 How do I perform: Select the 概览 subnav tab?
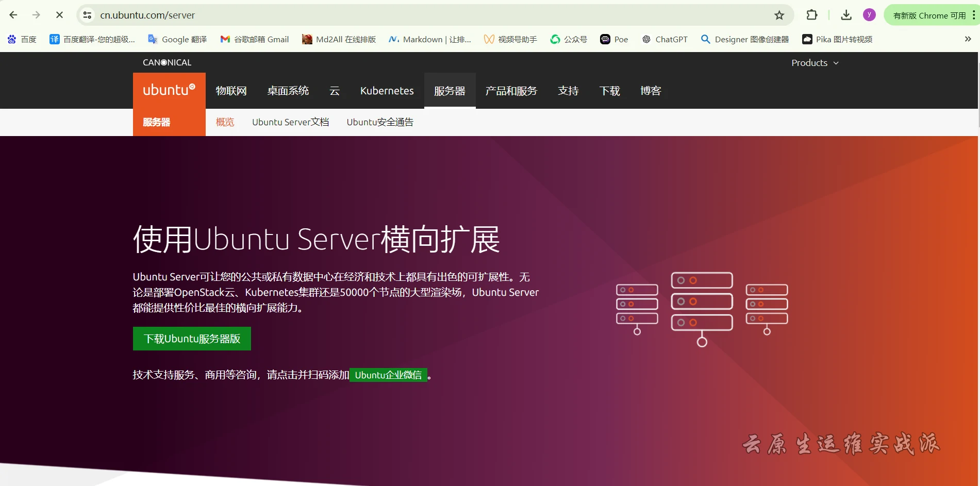point(225,122)
